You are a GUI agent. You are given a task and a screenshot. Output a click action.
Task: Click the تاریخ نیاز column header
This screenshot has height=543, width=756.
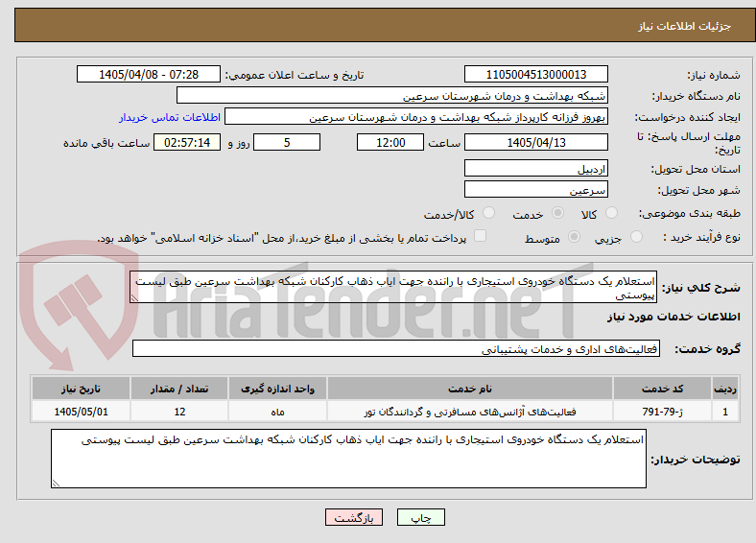tap(81, 389)
